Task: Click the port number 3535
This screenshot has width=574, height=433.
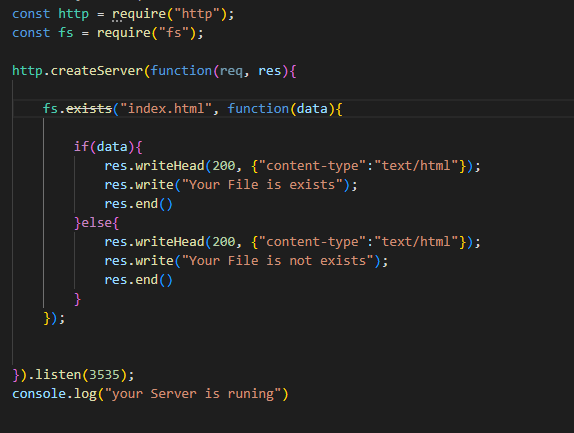Action: (x=104, y=375)
